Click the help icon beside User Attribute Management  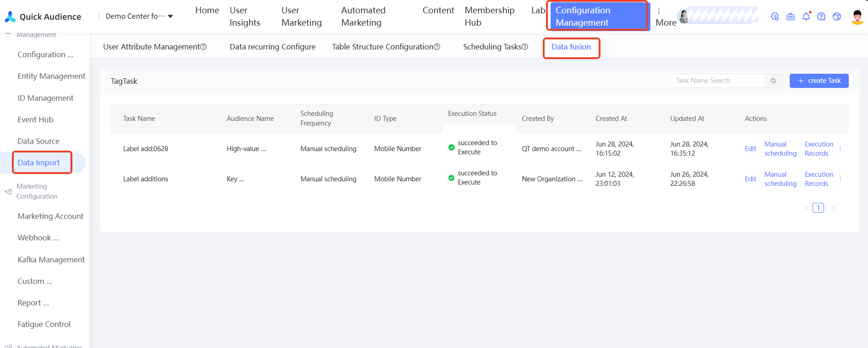204,47
